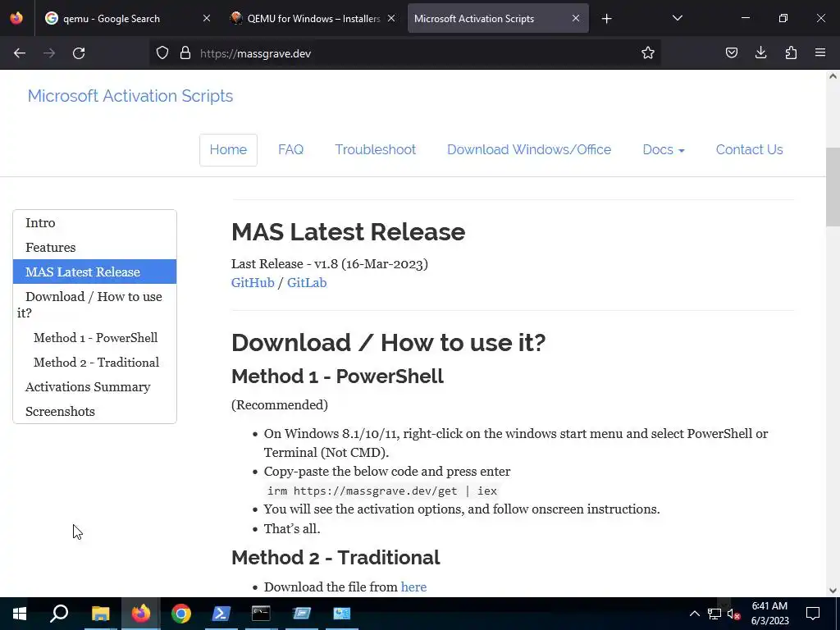Bookmark this page with the star
This screenshot has height=630, width=840.
pyautogui.click(x=648, y=53)
